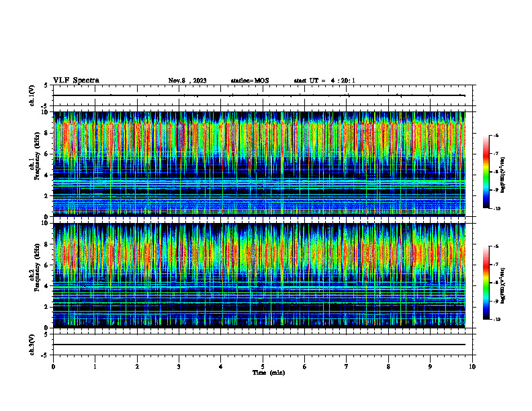Click the "2" kHz tick on ch.1 axis
532x411 pixels.
(x=47, y=196)
